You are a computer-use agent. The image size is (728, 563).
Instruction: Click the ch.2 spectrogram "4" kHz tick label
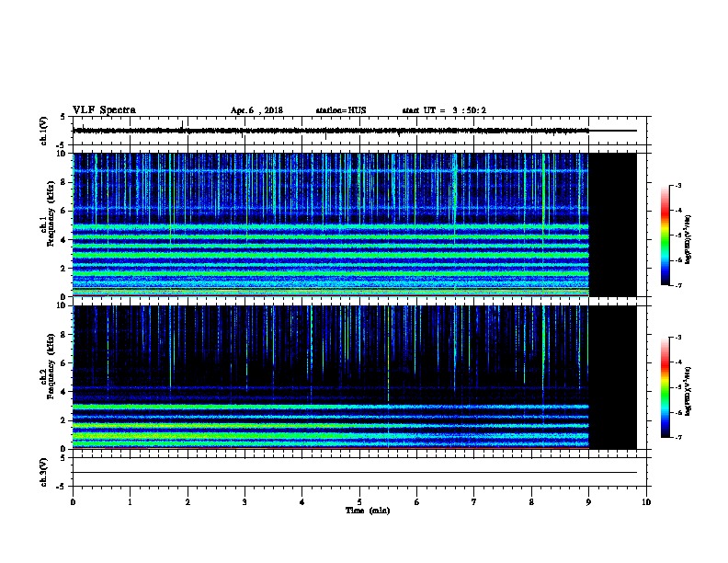[63, 392]
